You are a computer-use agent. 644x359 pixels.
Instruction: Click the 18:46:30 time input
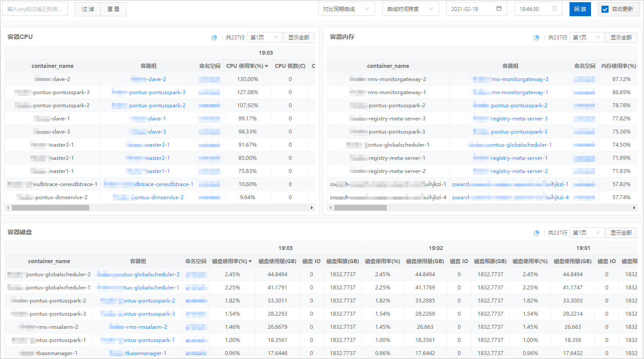538,9
